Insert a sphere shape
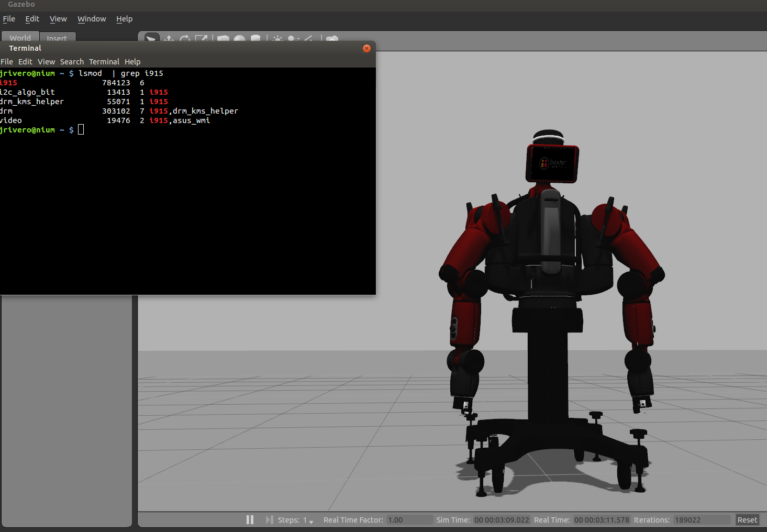The width and height of the screenshot is (767, 532). click(x=240, y=39)
